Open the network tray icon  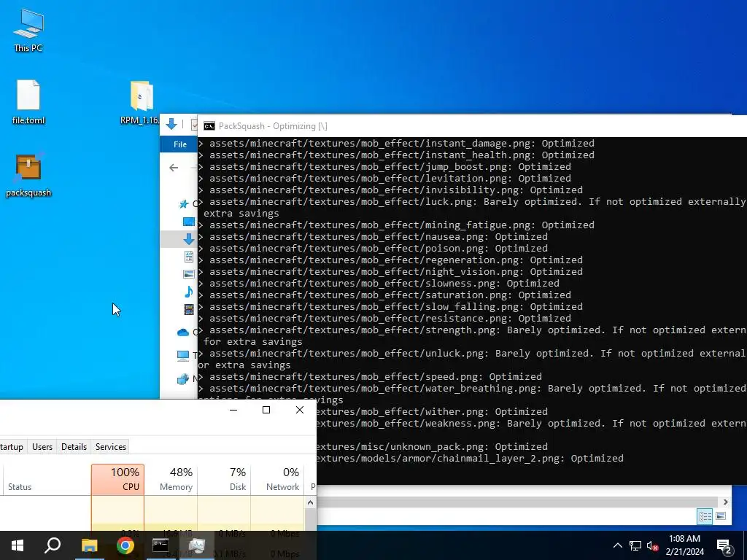tap(635, 545)
